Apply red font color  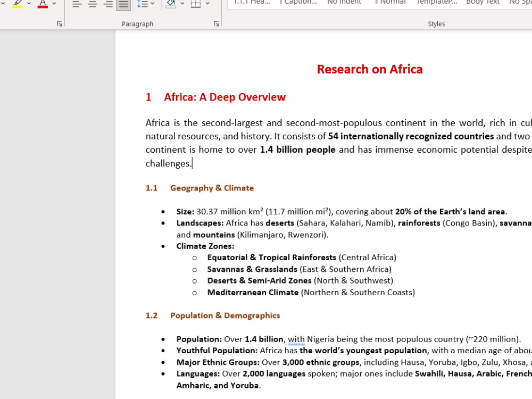click(x=43, y=3)
